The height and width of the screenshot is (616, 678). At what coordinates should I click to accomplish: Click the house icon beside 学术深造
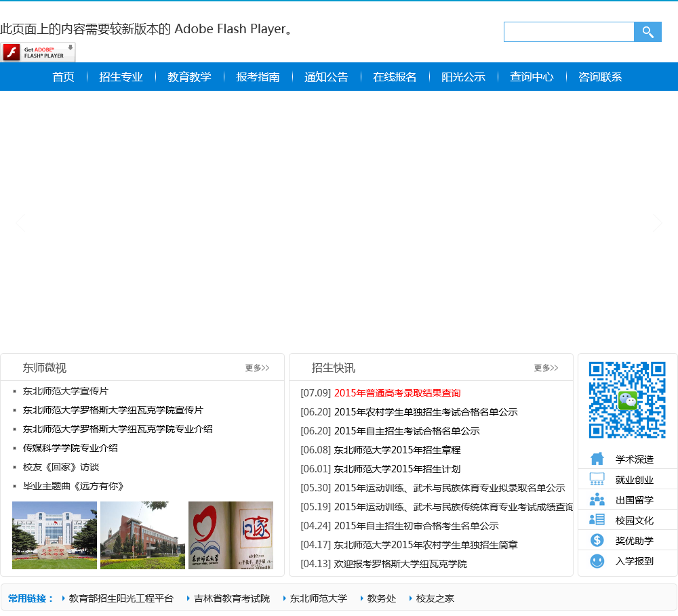[x=597, y=459]
